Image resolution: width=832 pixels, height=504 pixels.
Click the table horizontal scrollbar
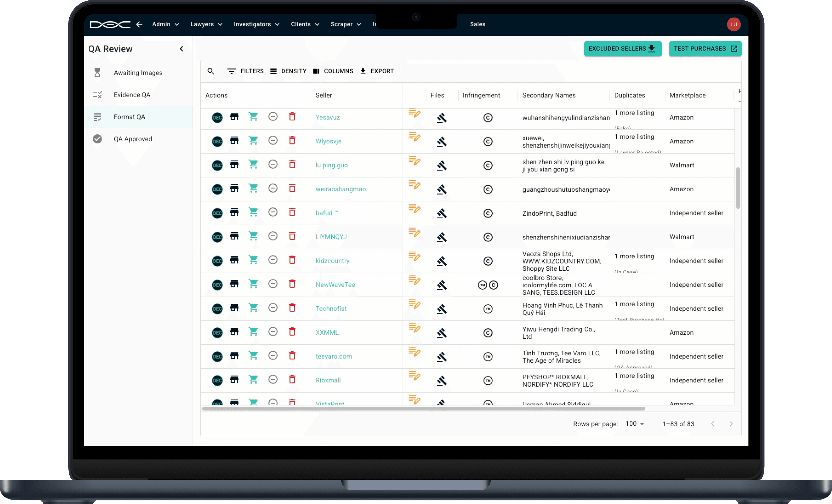point(423,409)
